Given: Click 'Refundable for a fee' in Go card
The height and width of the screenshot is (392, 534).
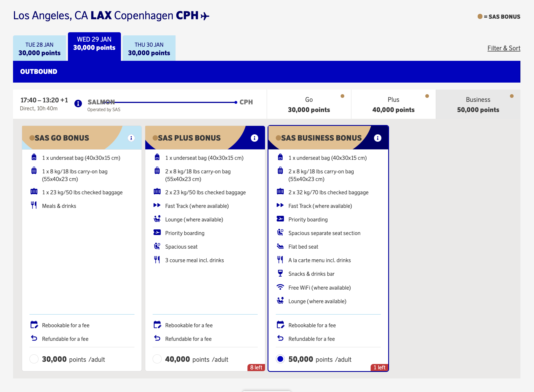Looking at the screenshot, I should tap(65, 339).
